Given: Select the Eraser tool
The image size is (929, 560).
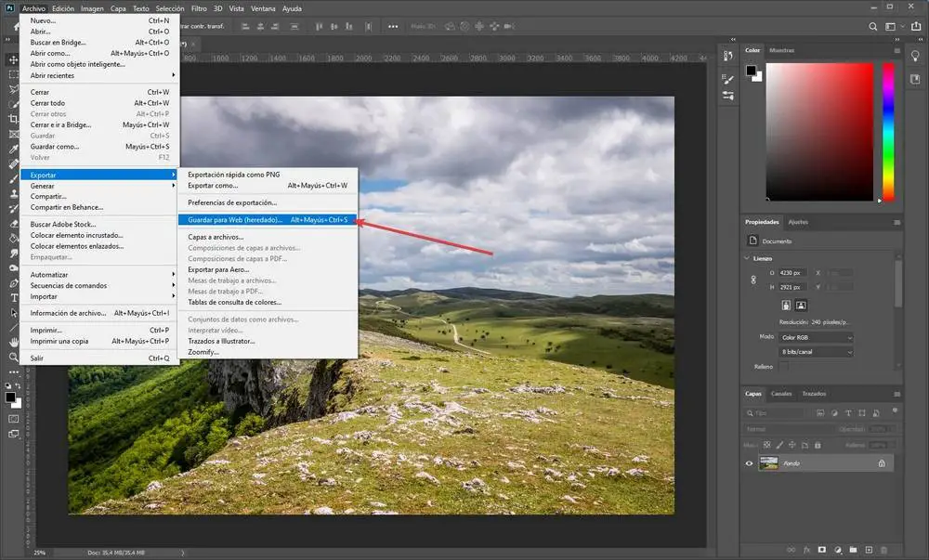Looking at the screenshot, I should point(13,224).
